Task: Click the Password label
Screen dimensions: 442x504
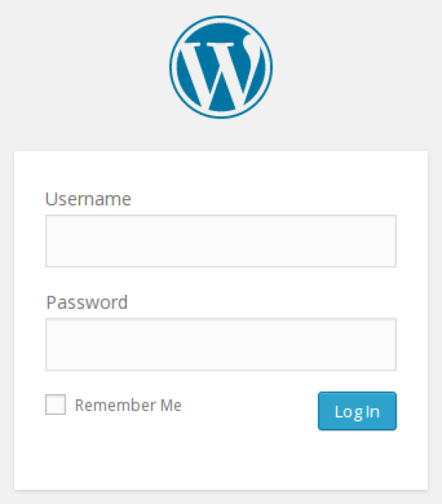Action: pos(87,302)
